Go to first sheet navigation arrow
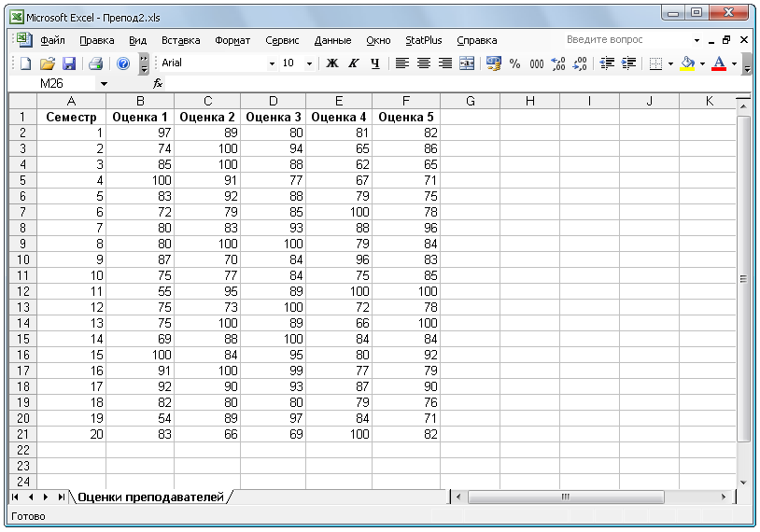 point(15,497)
